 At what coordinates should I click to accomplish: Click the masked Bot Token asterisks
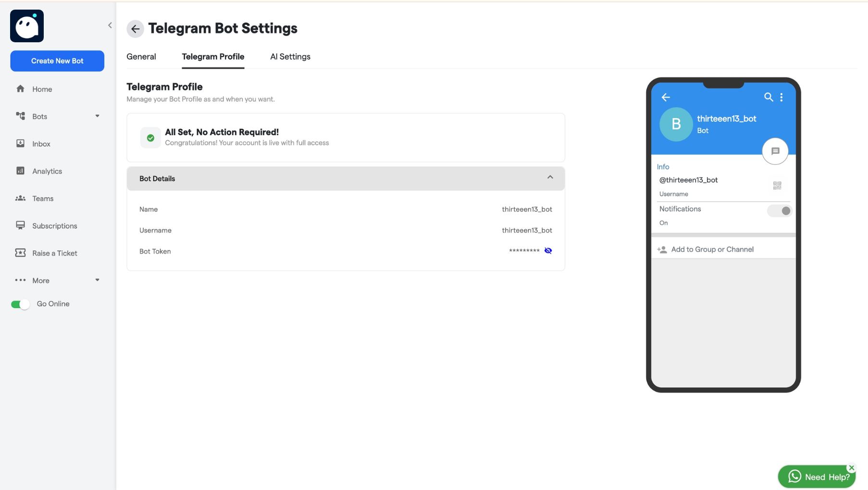click(524, 251)
